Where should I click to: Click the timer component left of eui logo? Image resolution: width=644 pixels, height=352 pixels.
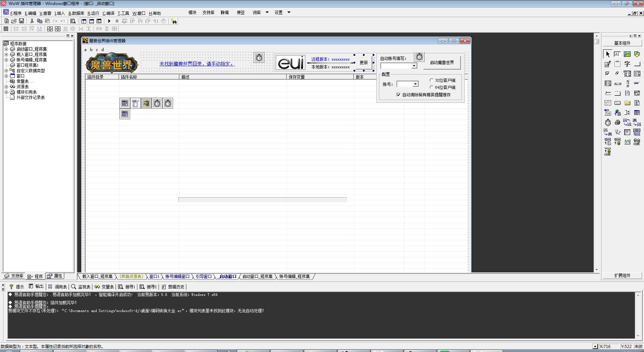(x=259, y=58)
